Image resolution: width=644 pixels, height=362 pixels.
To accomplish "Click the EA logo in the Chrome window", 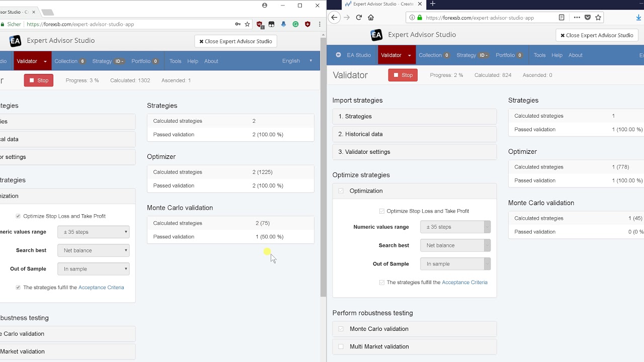I will click(15, 41).
